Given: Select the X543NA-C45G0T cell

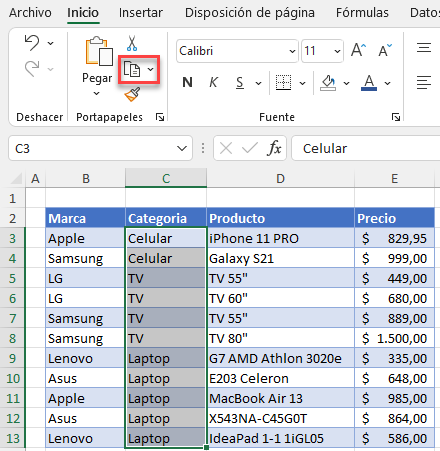Looking at the screenshot, I should pyautogui.click(x=280, y=419).
